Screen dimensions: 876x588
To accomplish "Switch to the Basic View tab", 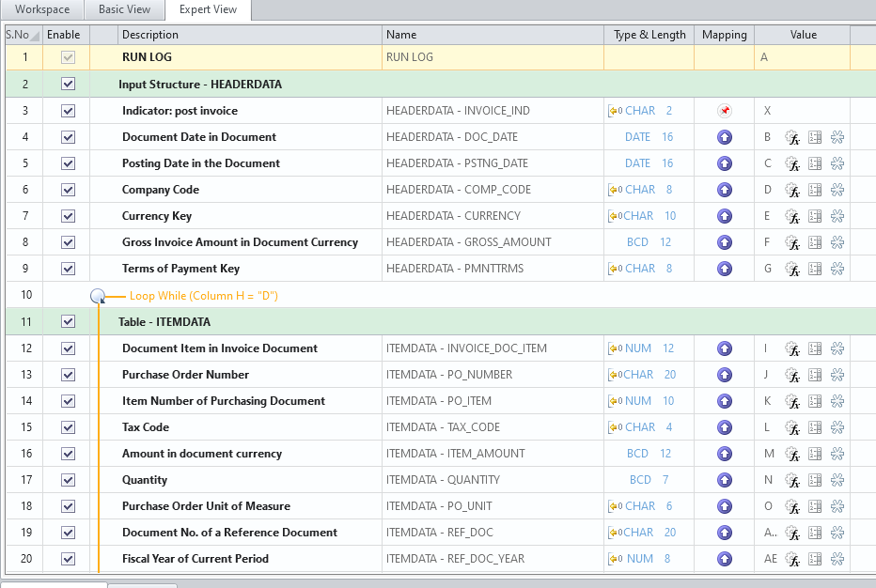I will pyautogui.click(x=124, y=9).
